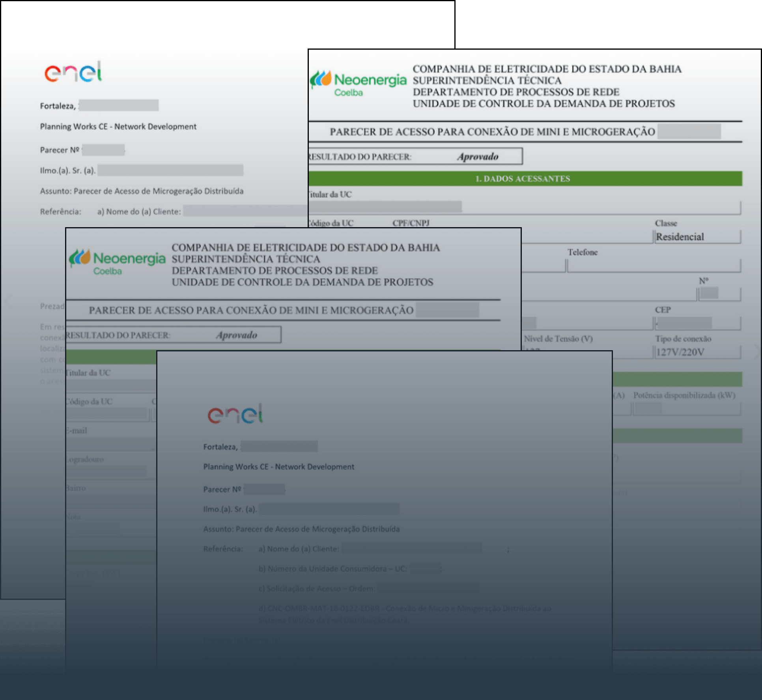
Task: Click 'Nível de Tensão (V)' label
Action: 558,339
